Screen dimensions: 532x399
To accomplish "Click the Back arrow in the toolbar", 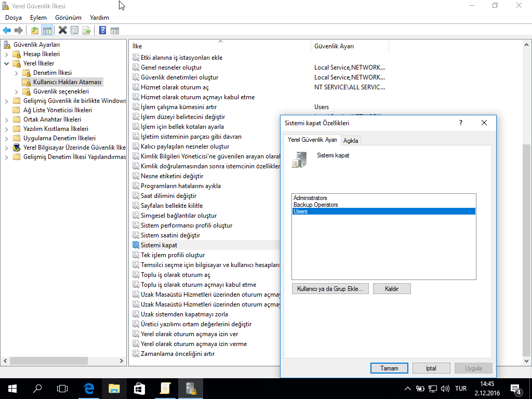I will [7, 30].
